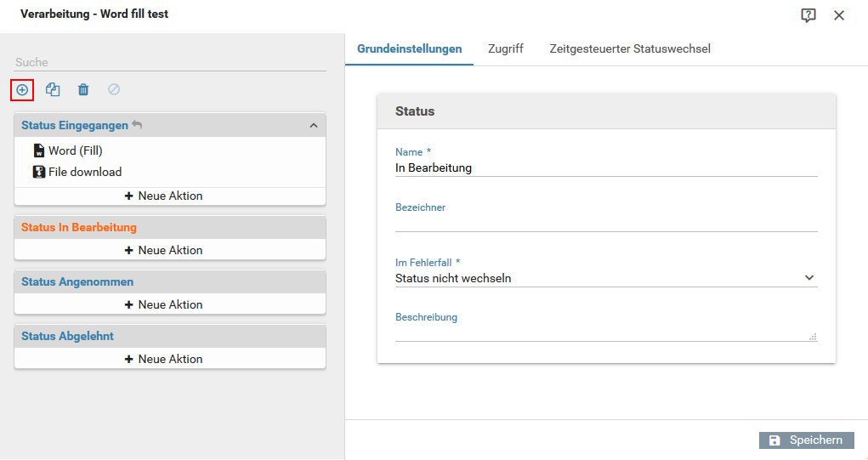Focus the Bezeichner input field
The image size is (868, 460).
click(x=606, y=223)
